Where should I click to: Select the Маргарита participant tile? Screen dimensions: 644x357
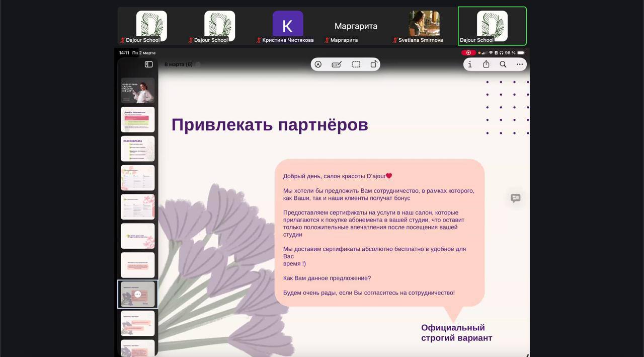(x=356, y=26)
